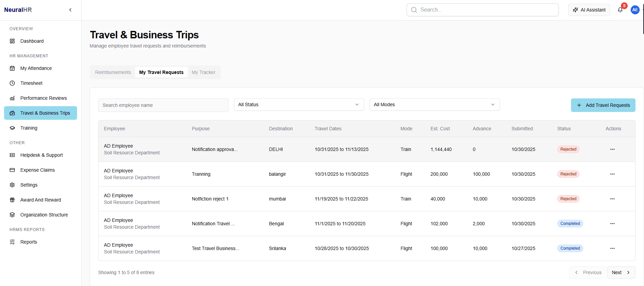Viewport: 644px width, 286px height.
Task: Click purpose 'Test Travel Business...'
Action: (x=215, y=248)
